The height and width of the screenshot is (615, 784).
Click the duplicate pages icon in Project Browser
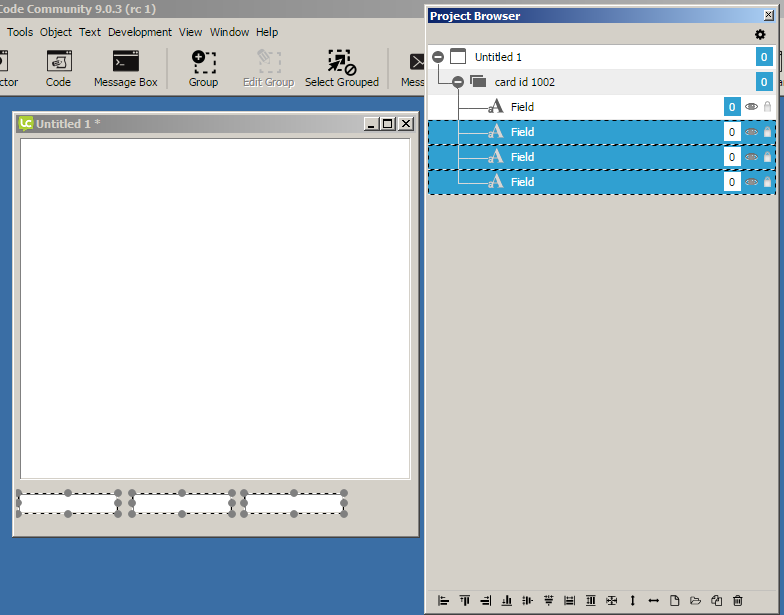coord(716,600)
